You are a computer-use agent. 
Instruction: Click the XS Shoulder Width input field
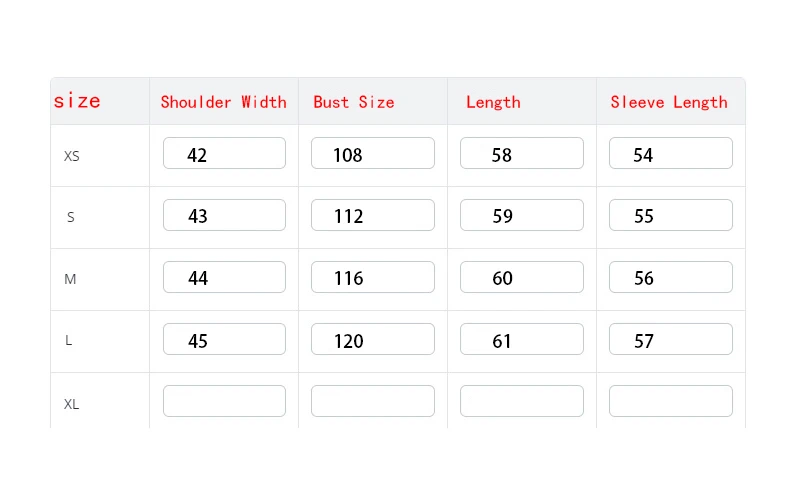(x=224, y=154)
